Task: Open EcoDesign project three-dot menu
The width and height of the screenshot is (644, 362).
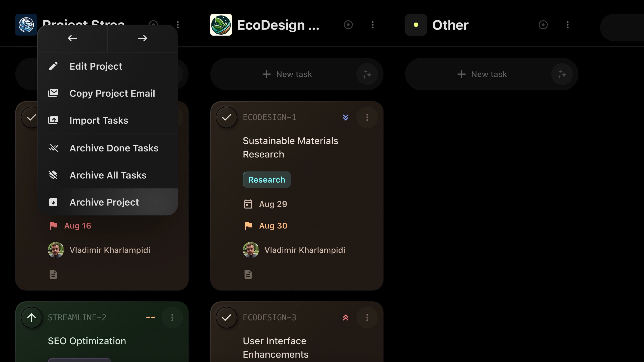Action: point(373,25)
